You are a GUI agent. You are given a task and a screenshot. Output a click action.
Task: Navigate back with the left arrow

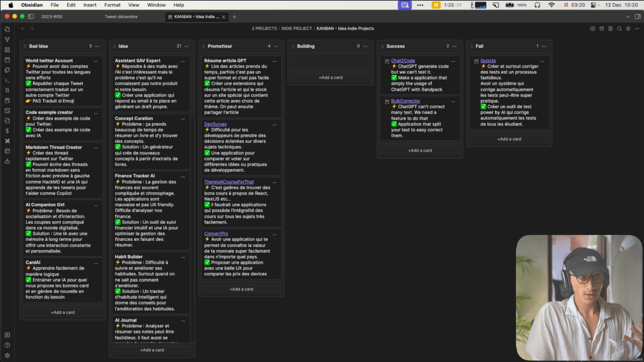[x=23, y=28]
